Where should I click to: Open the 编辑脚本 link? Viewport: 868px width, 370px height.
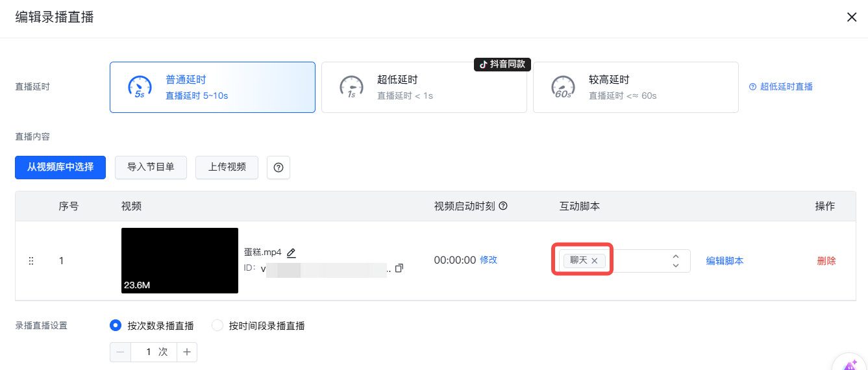coord(725,261)
